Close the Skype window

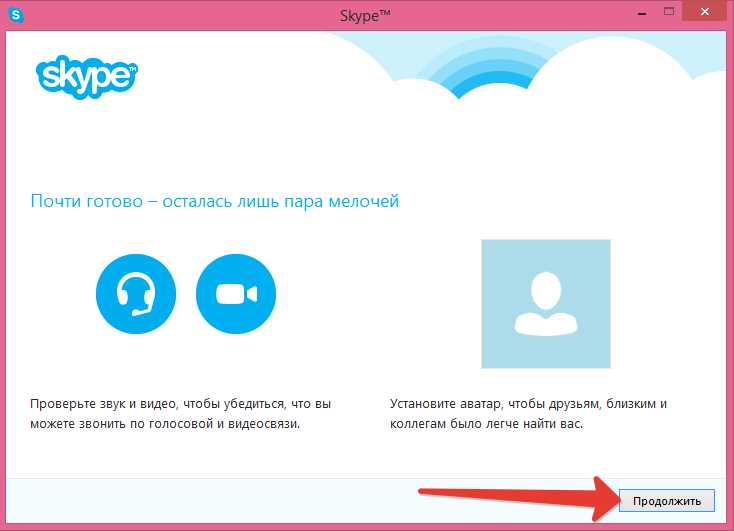705,12
